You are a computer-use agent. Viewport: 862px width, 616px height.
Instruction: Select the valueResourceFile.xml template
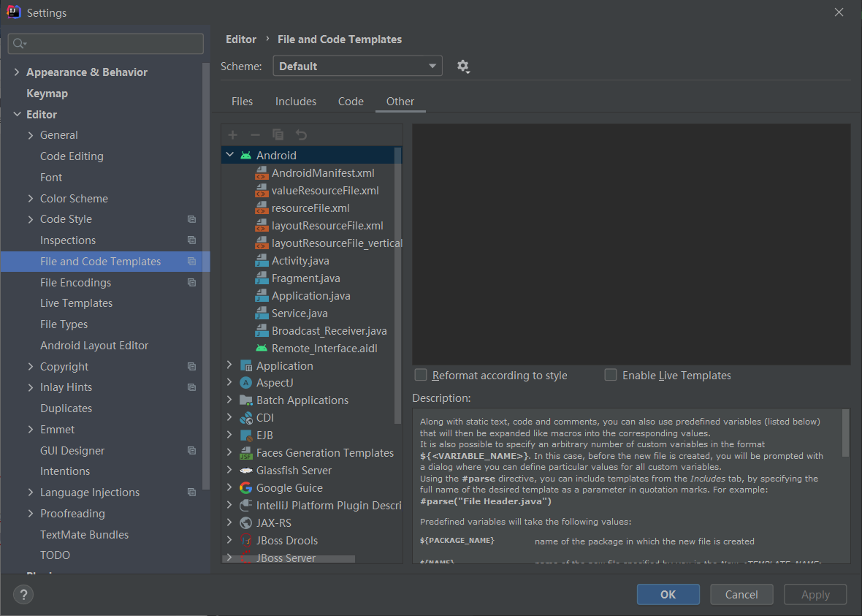click(325, 191)
